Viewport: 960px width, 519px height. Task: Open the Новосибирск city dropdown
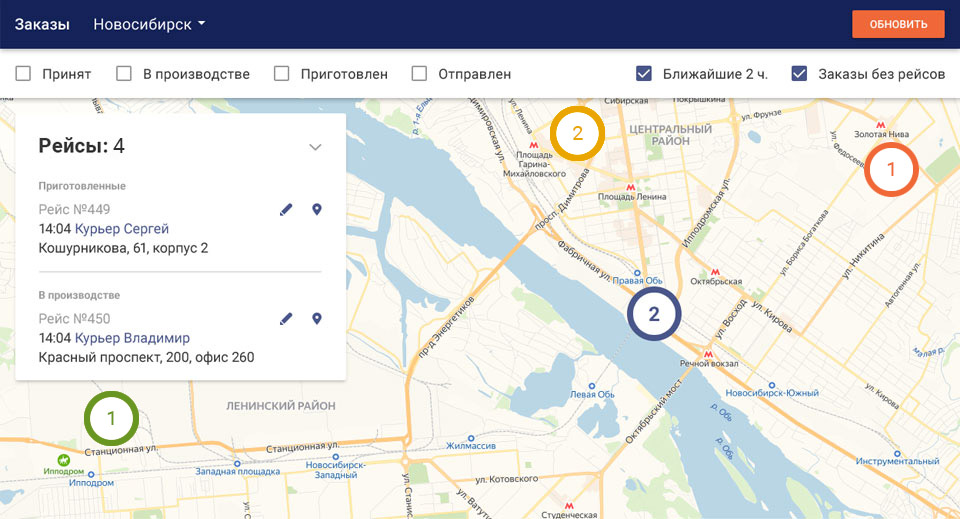click(x=149, y=24)
